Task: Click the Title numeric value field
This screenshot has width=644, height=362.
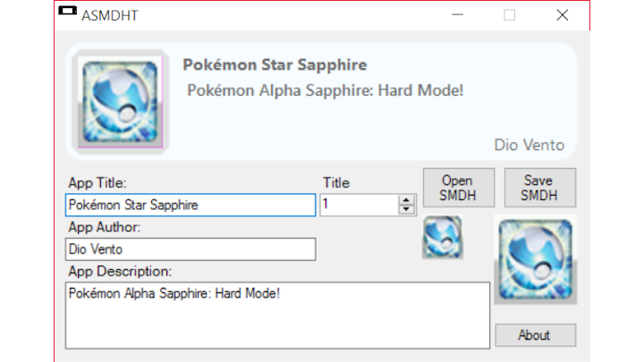Action: 359,205
